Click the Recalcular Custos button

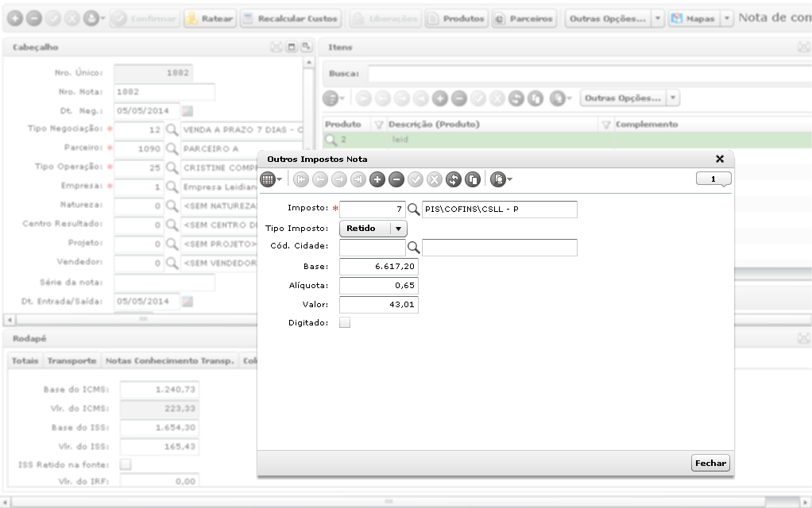[290, 18]
